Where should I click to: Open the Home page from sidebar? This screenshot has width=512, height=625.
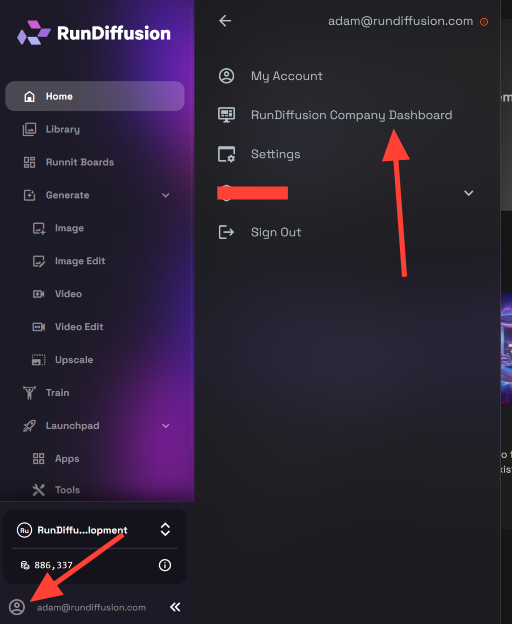point(94,96)
